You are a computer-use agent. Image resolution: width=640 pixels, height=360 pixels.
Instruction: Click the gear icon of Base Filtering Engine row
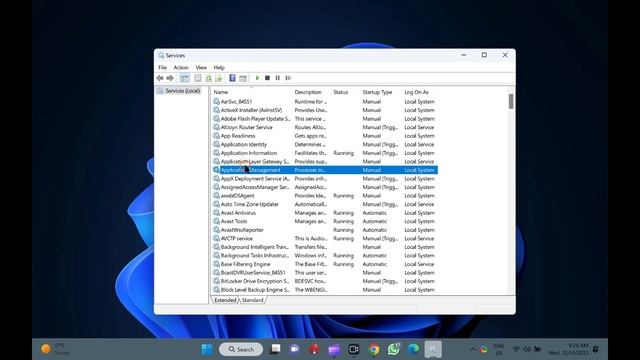(x=216, y=264)
